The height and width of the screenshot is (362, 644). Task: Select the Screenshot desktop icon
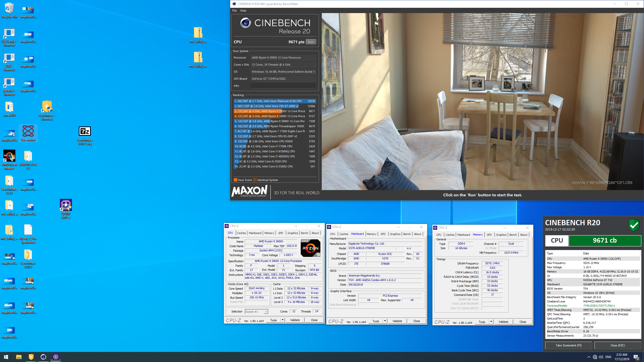(28, 133)
